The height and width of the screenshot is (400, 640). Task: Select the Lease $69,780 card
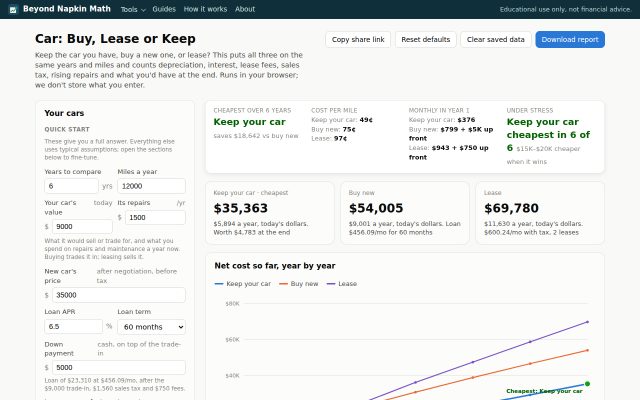pyautogui.click(x=540, y=213)
